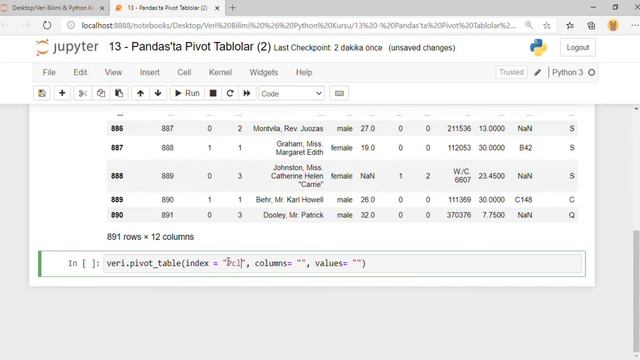Click the ticket number 370376
The image size is (640, 360).
[459, 215]
